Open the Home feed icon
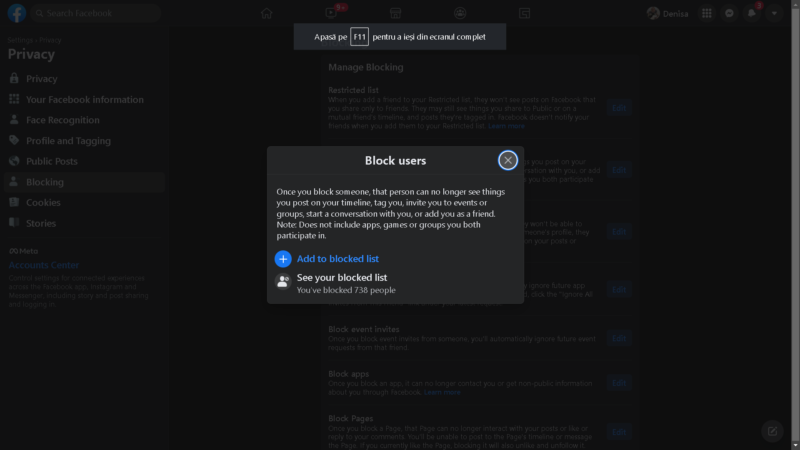 pyautogui.click(x=267, y=14)
